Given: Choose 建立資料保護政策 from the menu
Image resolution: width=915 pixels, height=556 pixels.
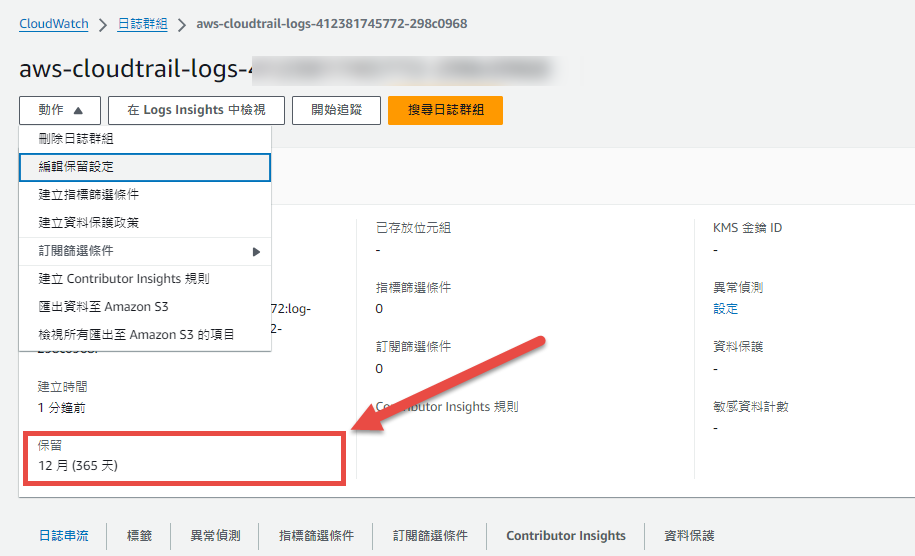Looking at the screenshot, I should pyautogui.click(x=145, y=223).
